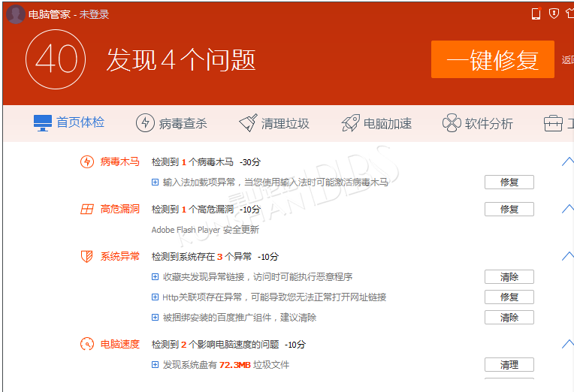Open the 电脑加速 tab
574x392 pixels.
[376, 123]
